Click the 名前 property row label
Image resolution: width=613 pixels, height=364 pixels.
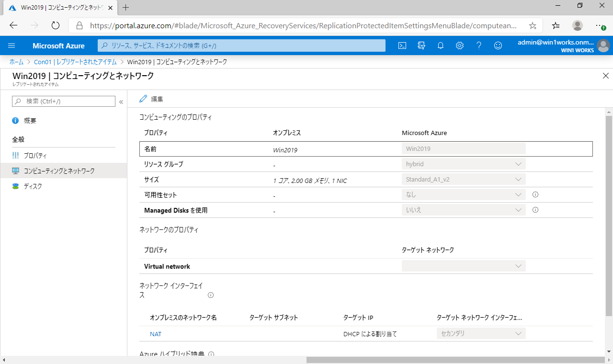click(x=150, y=149)
